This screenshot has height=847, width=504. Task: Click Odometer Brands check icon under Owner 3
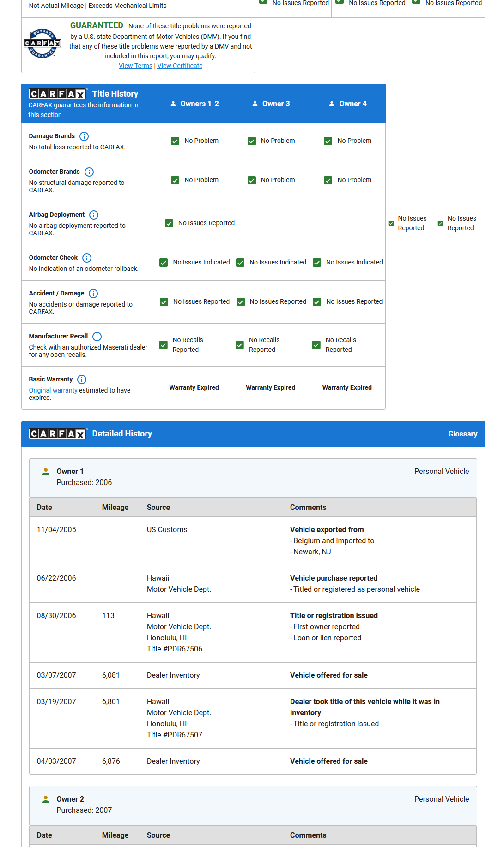(x=252, y=180)
